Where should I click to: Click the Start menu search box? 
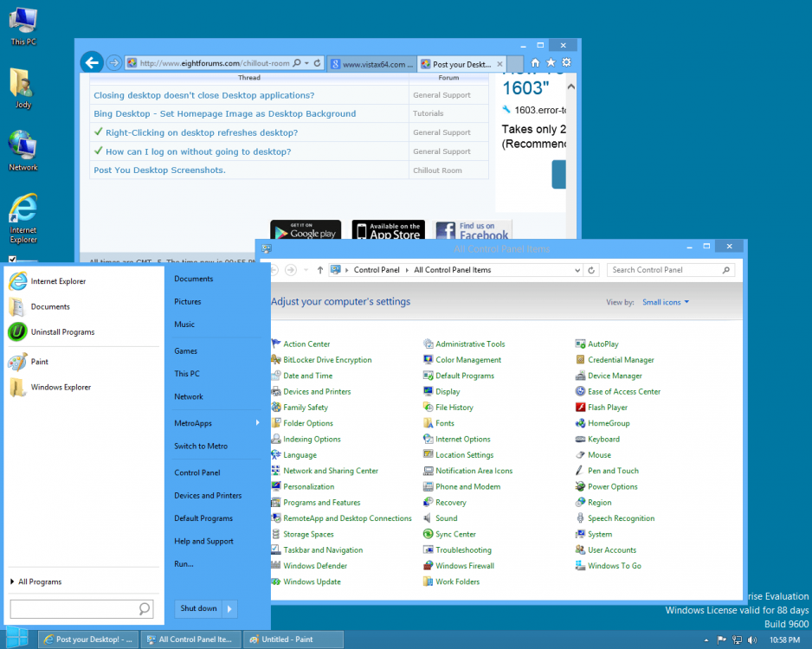81,609
